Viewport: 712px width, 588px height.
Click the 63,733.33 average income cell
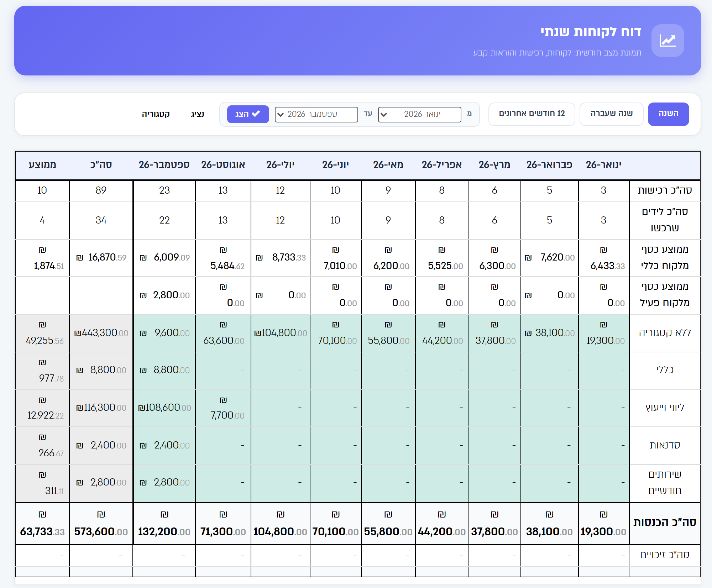(42, 523)
